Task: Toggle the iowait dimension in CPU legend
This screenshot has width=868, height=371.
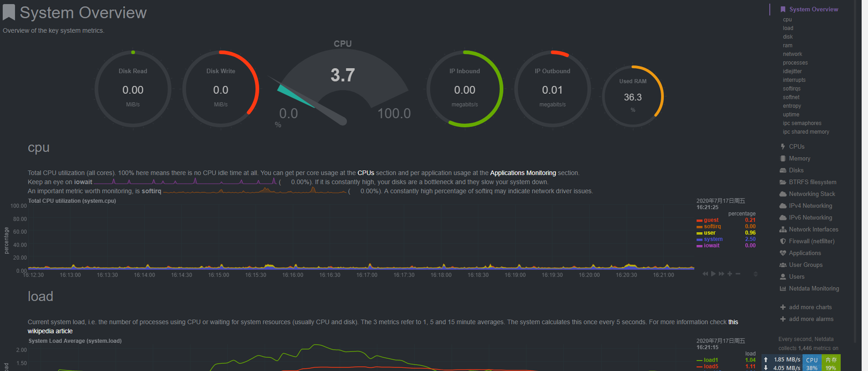Action: point(712,246)
